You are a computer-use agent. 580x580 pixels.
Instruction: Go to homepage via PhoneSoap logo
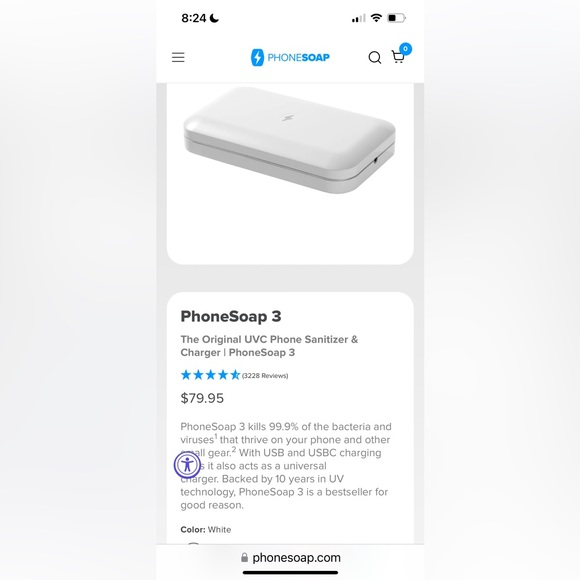point(290,57)
